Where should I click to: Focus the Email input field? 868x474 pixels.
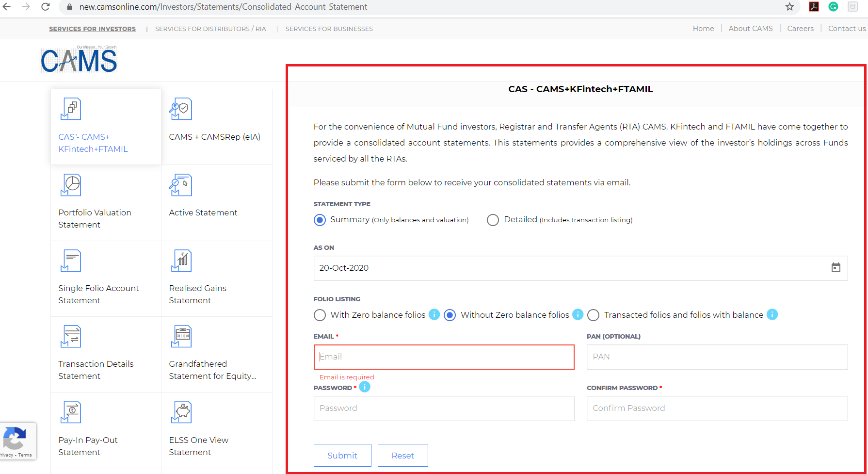[x=444, y=357]
